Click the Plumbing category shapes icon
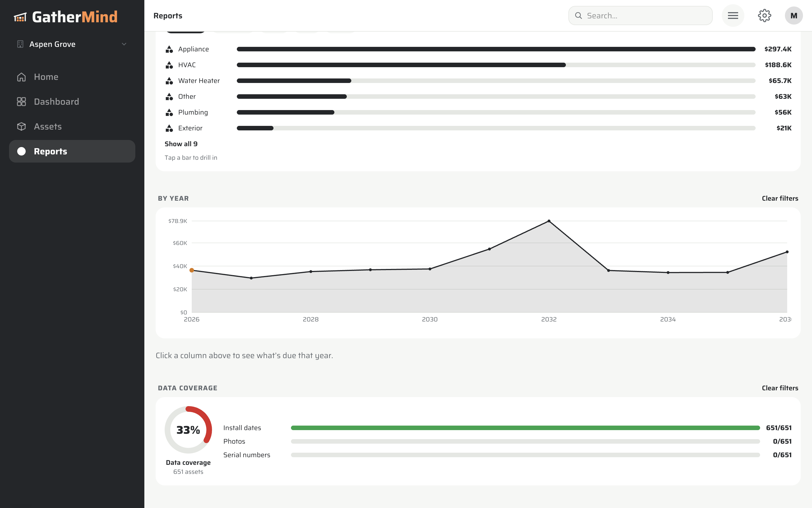This screenshot has height=508, width=812. (x=169, y=112)
